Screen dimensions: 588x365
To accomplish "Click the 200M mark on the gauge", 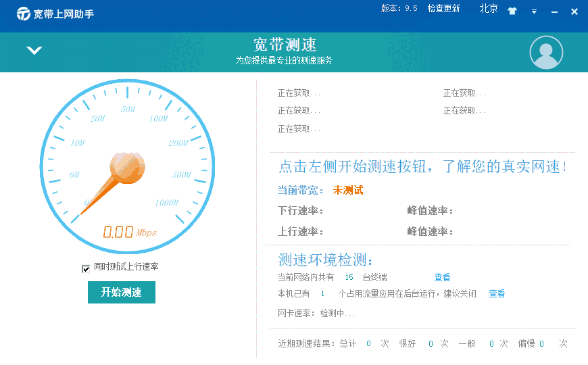I will [x=178, y=143].
